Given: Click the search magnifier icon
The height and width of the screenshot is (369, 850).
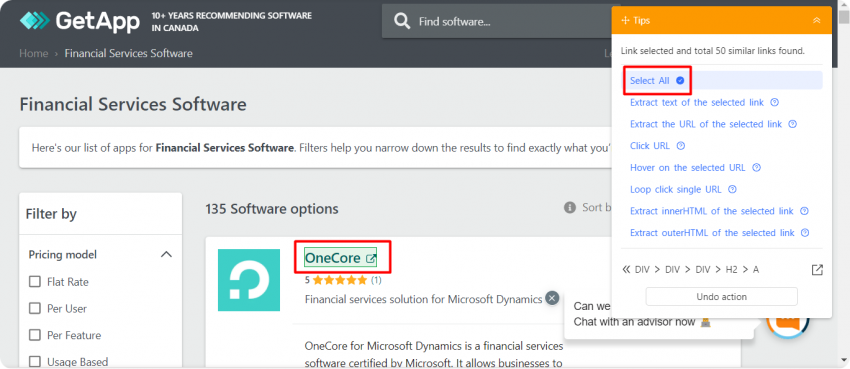Looking at the screenshot, I should pos(402,21).
